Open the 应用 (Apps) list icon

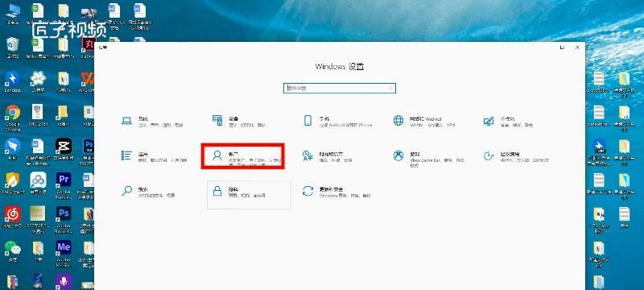coord(126,155)
